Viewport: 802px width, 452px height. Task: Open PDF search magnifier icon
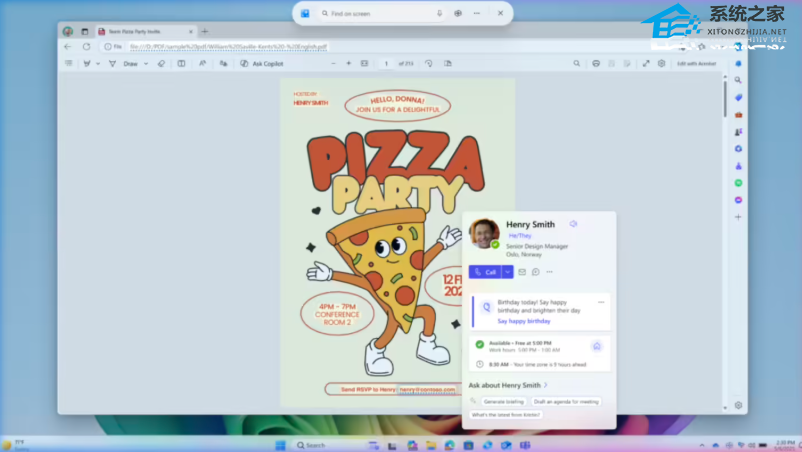click(x=577, y=63)
